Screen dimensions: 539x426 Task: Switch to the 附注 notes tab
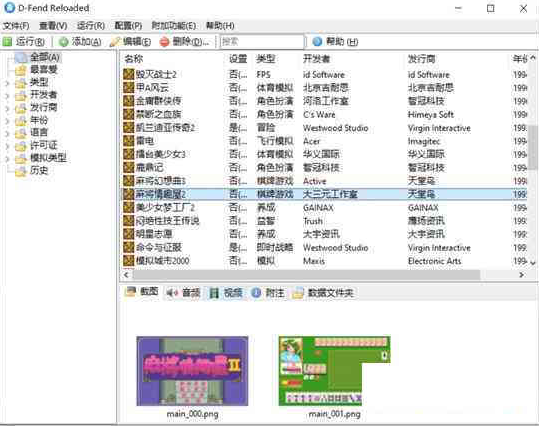pyautogui.click(x=268, y=293)
